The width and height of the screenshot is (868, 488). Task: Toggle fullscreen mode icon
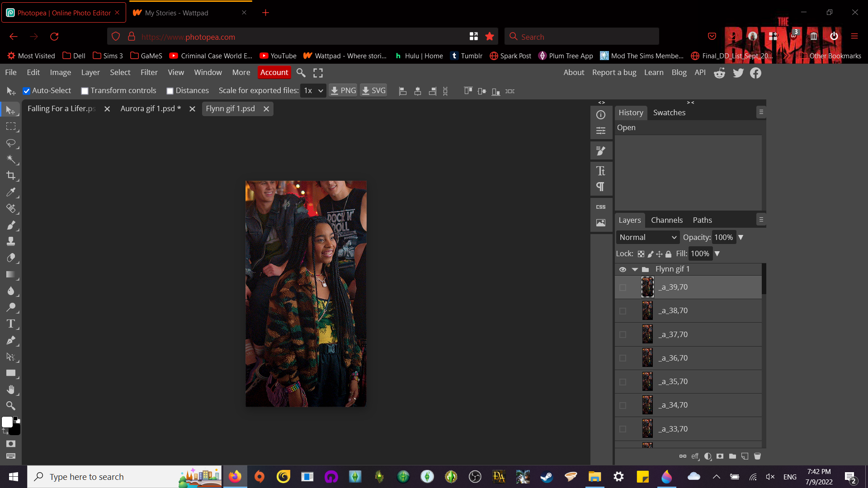(x=318, y=73)
